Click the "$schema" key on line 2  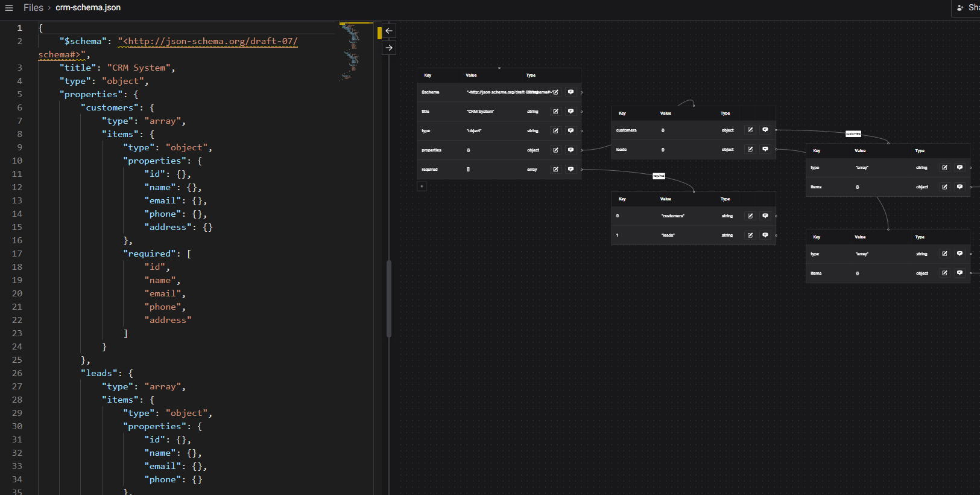pyautogui.click(x=83, y=42)
